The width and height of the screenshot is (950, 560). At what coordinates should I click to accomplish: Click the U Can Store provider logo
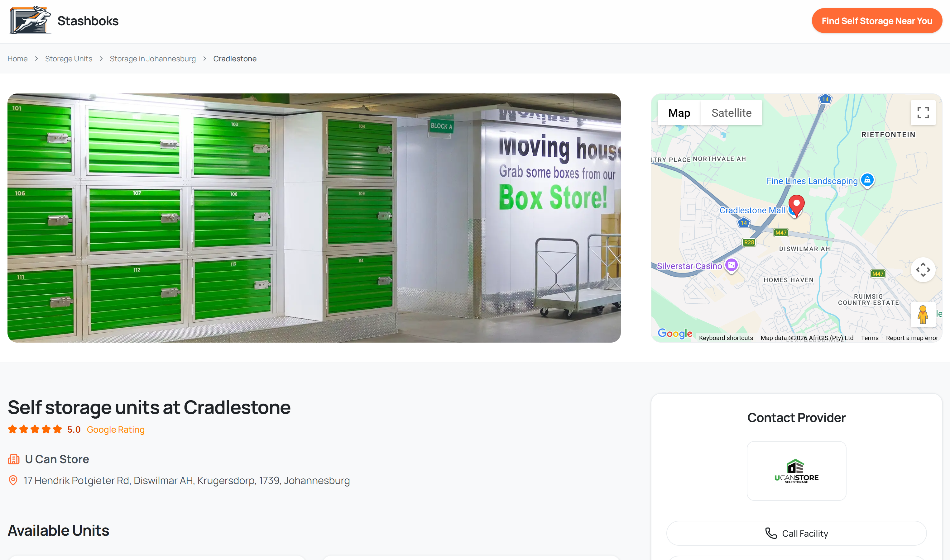pyautogui.click(x=796, y=471)
